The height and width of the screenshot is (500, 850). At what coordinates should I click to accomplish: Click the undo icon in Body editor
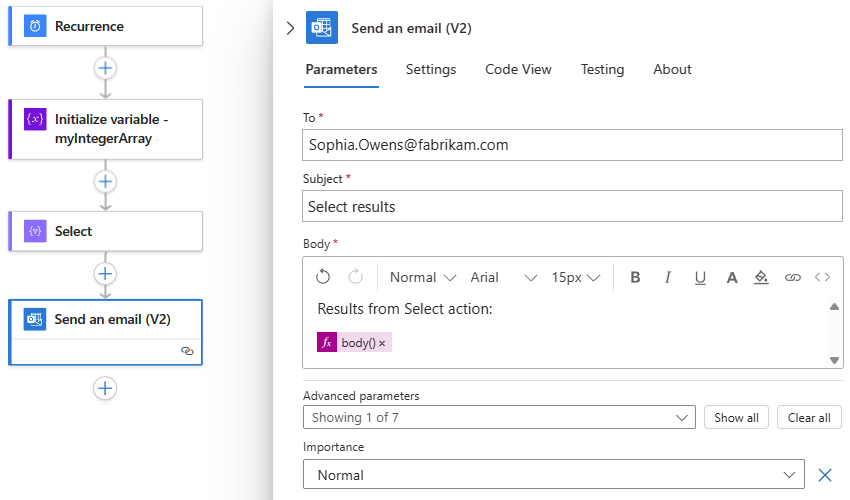323,277
